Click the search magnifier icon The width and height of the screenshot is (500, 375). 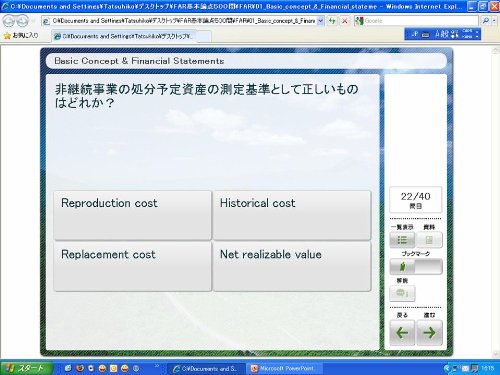tap(485, 21)
